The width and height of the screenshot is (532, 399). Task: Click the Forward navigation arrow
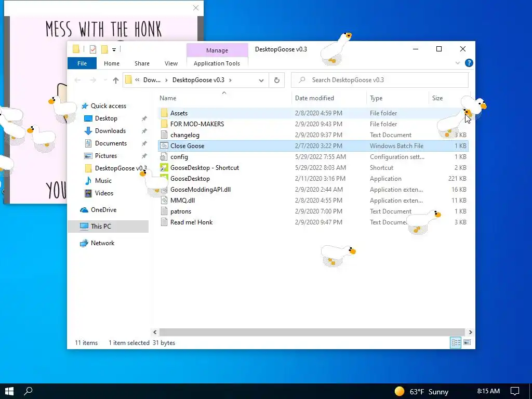[x=93, y=81]
